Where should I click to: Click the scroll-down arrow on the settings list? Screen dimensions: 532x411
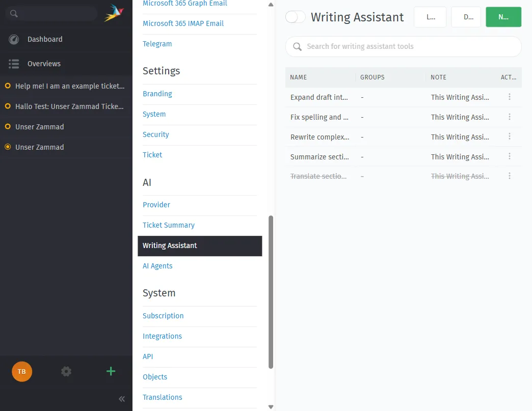[x=271, y=406]
